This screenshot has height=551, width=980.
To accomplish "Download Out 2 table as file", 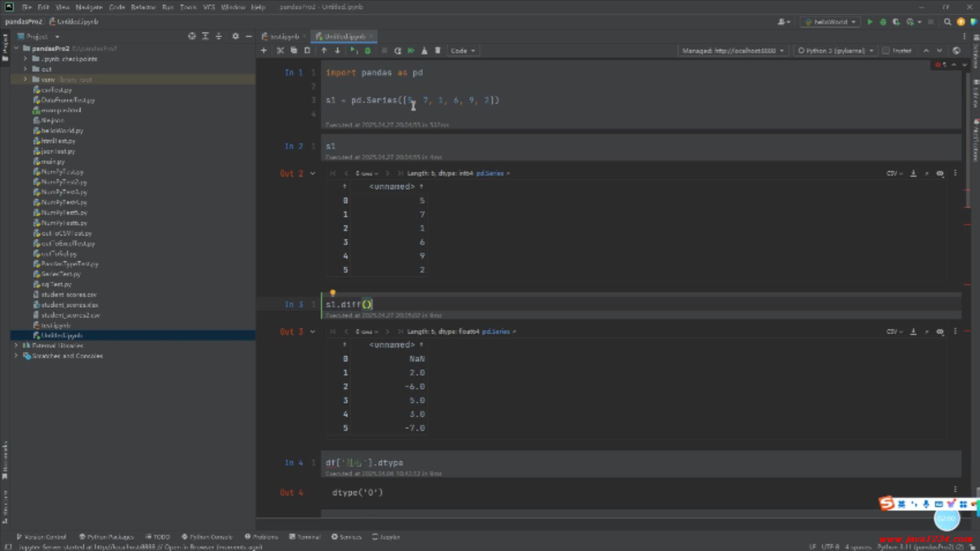I will 914,173.
